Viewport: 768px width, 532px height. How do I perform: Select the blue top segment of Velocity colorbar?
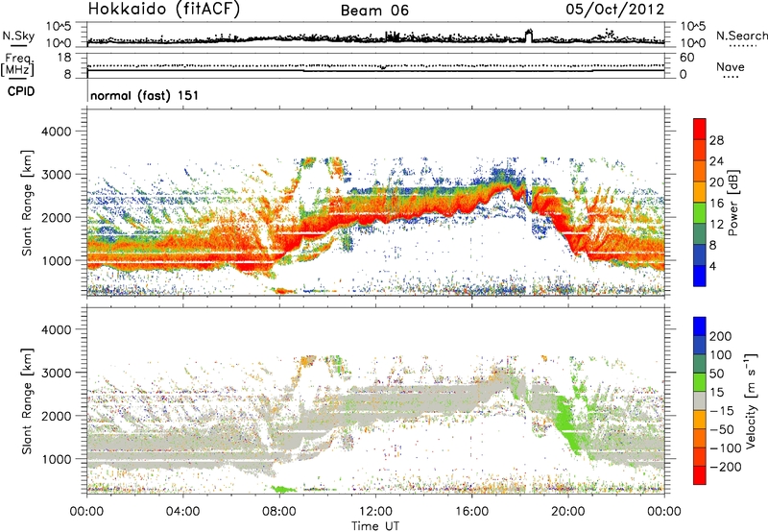(x=700, y=326)
